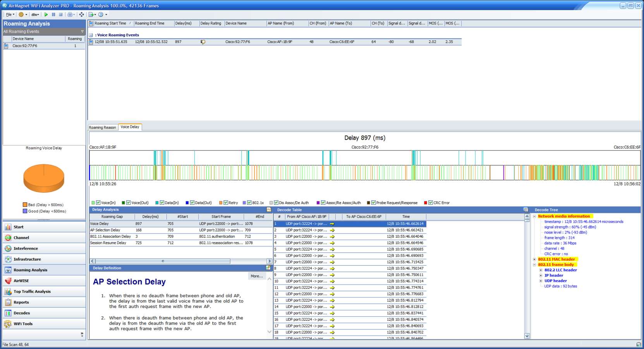This screenshot has width=644, height=349.
Task: Select the Voice Delay row in Delay Analysis
Action: pyautogui.click(x=181, y=224)
